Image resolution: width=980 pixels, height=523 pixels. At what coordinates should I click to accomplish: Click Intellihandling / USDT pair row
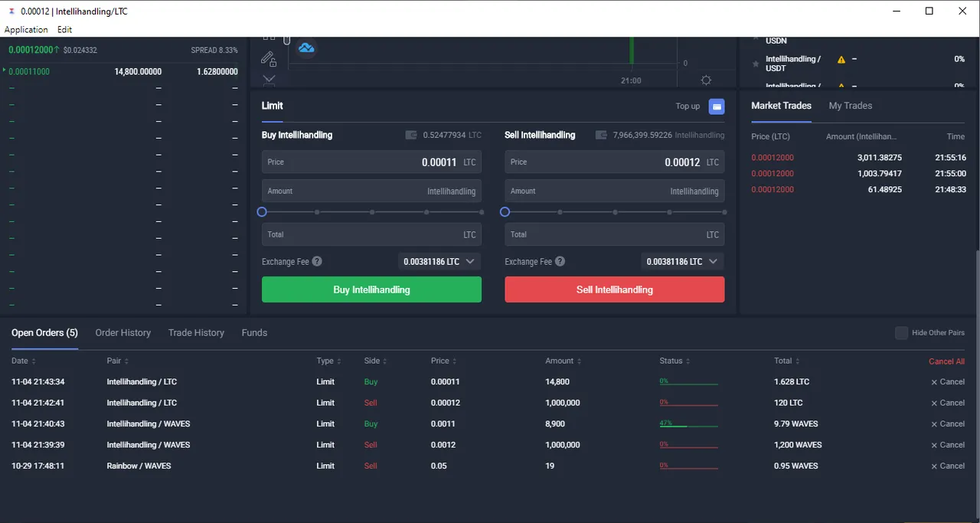(x=858, y=64)
